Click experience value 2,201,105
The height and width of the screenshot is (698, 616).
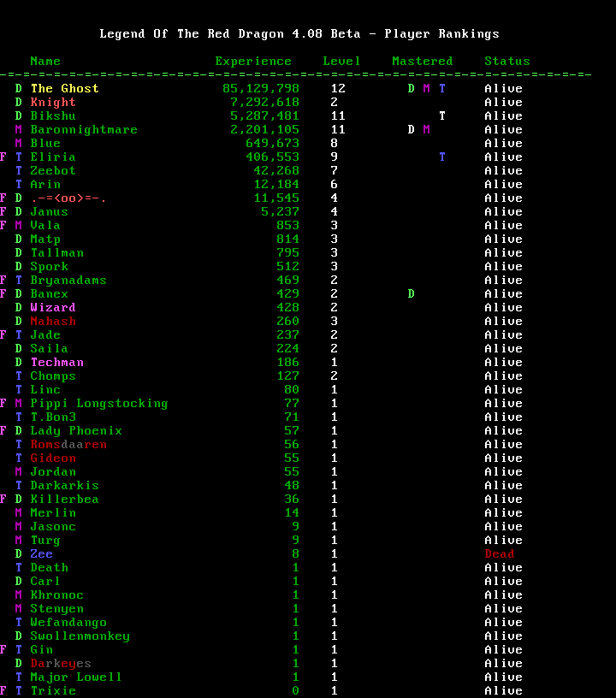[265, 129]
